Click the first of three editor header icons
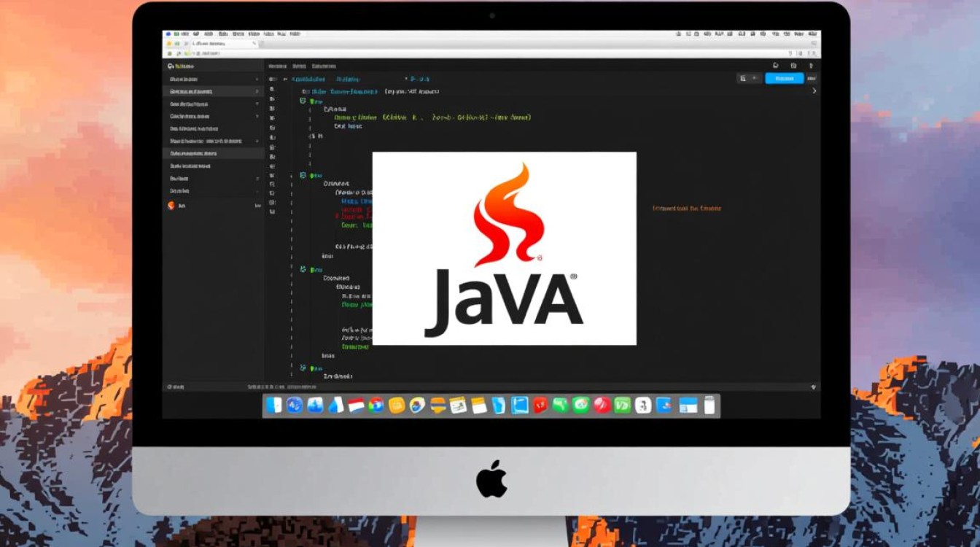The image size is (980, 547). tap(774, 66)
